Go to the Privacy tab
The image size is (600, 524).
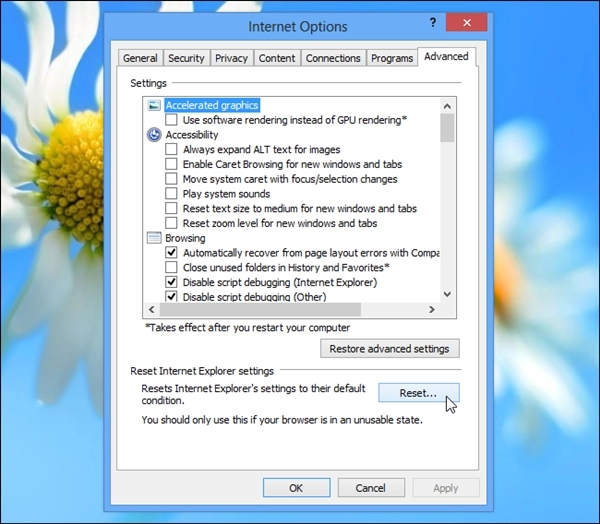point(232,58)
